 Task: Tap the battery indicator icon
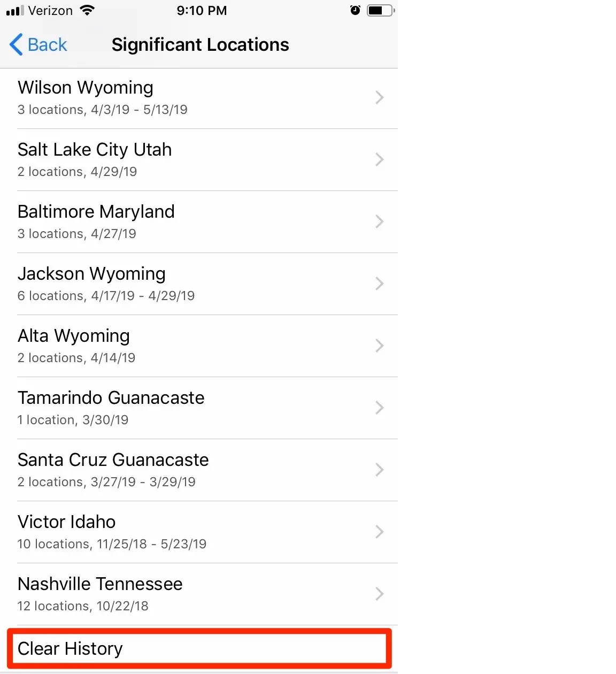380,10
